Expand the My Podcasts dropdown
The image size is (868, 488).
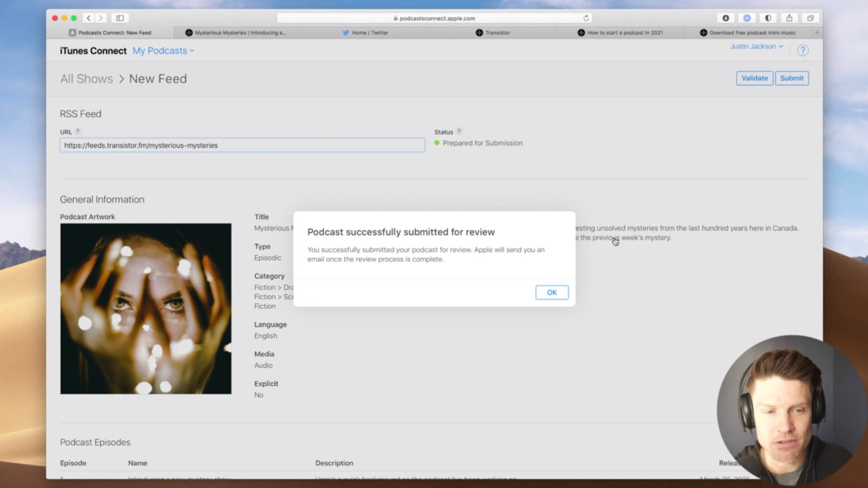pyautogui.click(x=163, y=51)
